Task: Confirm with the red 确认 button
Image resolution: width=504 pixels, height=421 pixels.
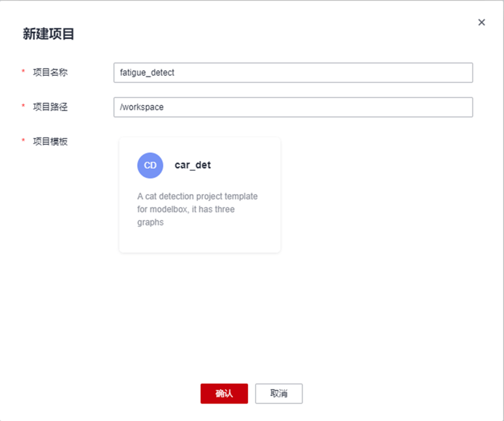Action: [x=224, y=393]
